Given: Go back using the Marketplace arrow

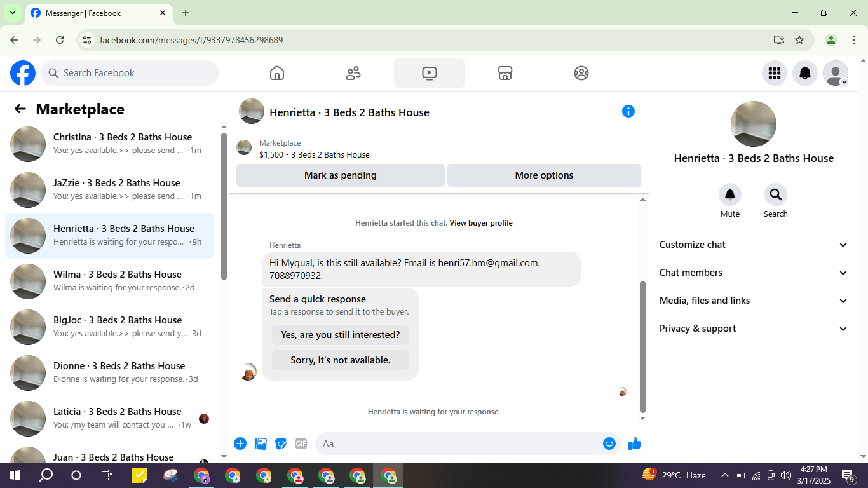Looking at the screenshot, I should pos(20,109).
